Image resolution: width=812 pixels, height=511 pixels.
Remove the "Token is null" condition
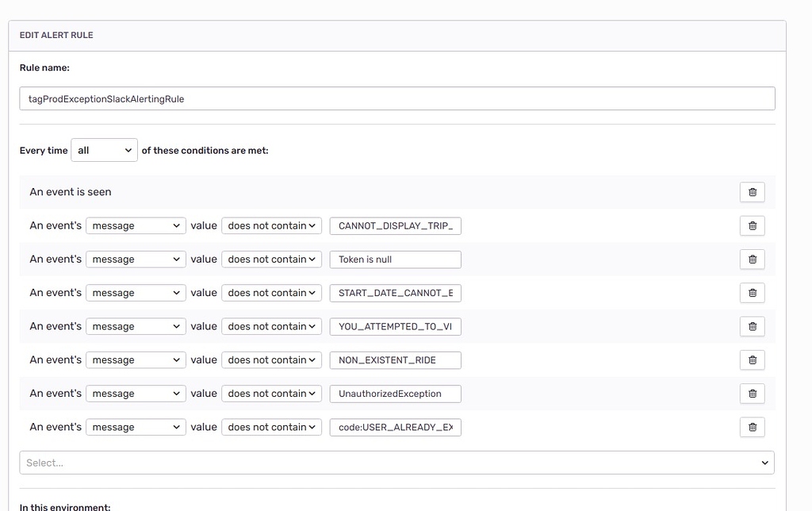(752, 259)
